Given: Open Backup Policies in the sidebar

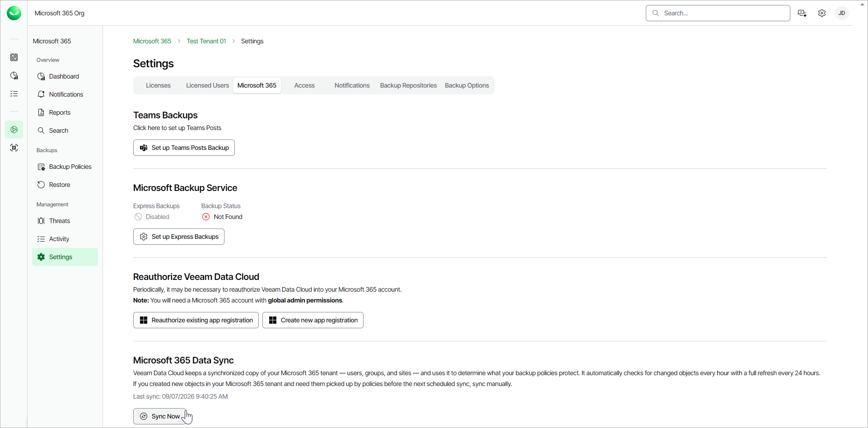Looking at the screenshot, I should [65, 167].
